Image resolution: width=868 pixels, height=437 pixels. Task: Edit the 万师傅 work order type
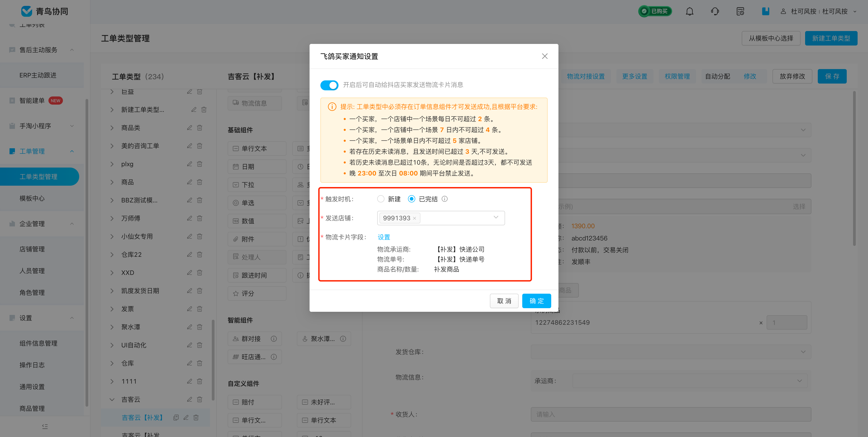point(189,218)
